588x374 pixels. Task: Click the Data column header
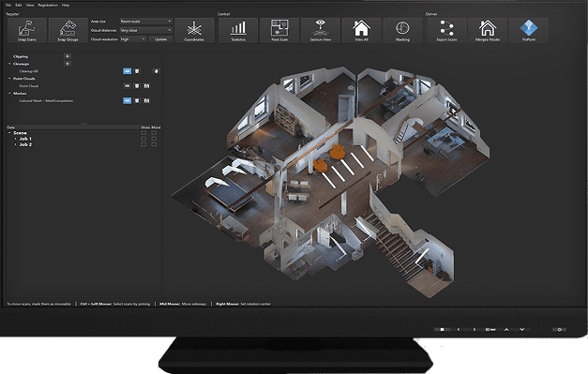coord(11,127)
